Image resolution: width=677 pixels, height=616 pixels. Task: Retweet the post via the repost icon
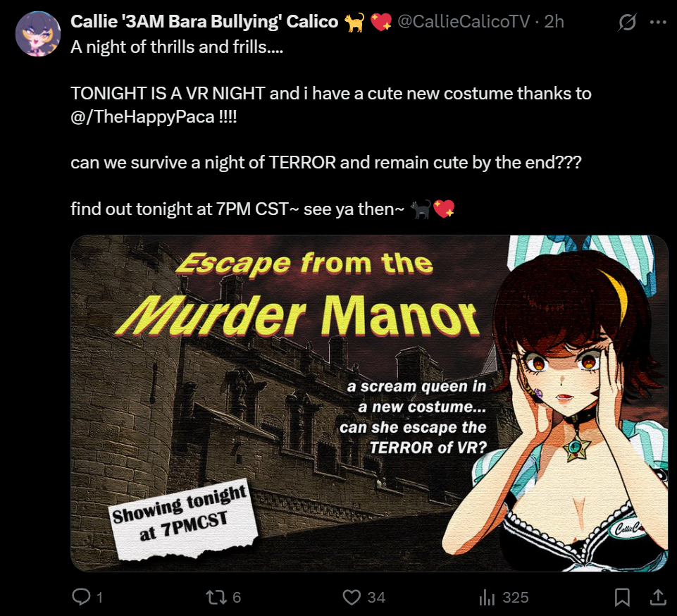[x=216, y=597]
